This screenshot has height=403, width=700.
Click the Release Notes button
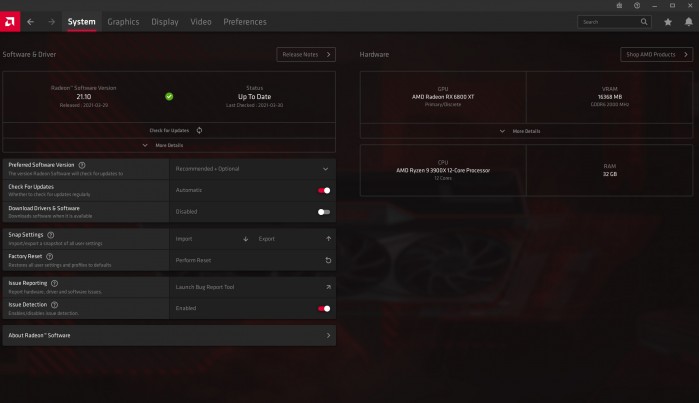[x=306, y=54]
